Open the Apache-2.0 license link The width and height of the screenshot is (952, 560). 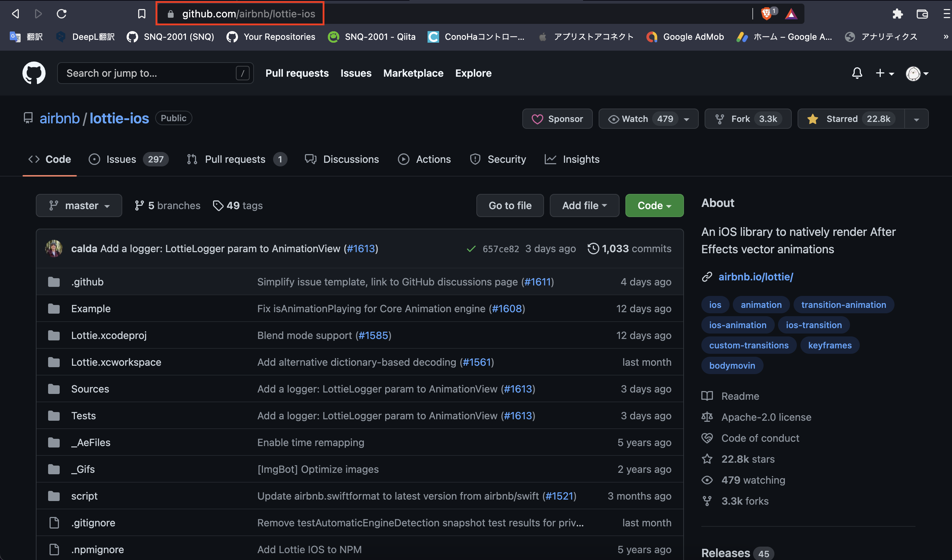tap(766, 417)
